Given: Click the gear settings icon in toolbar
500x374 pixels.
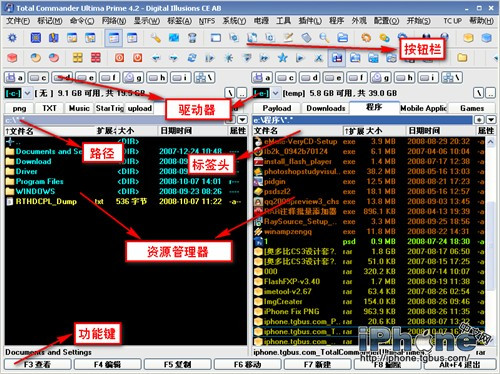Looking at the screenshot, I should point(12,38).
